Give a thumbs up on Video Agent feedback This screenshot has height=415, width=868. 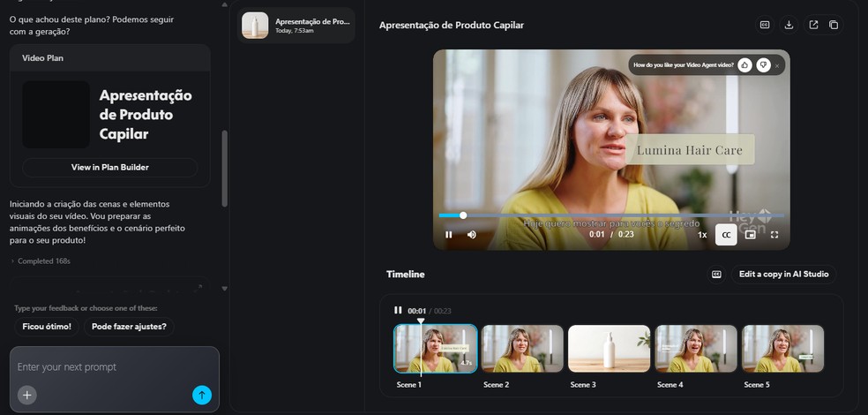(745, 64)
